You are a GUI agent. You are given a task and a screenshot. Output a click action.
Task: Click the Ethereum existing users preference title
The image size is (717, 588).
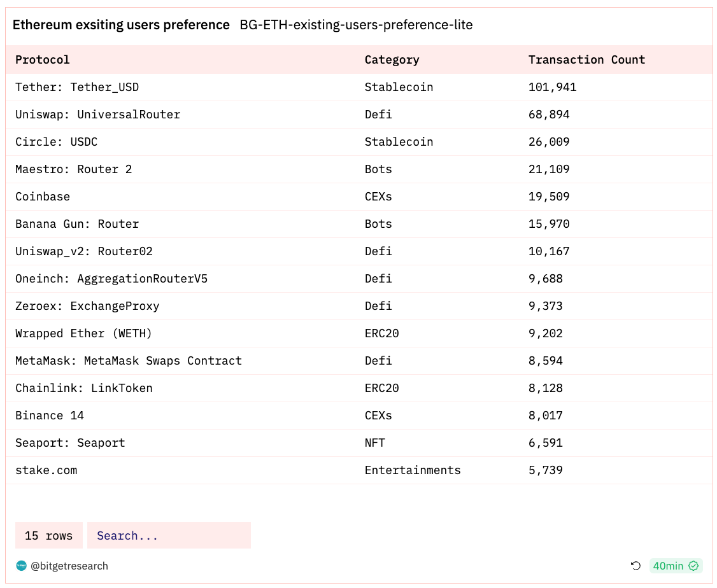(121, 25)
